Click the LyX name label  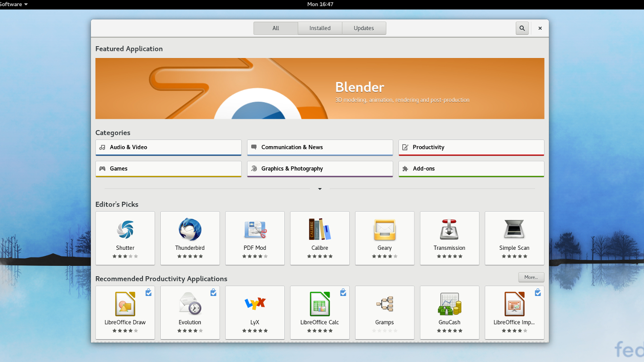coord(255,322)
